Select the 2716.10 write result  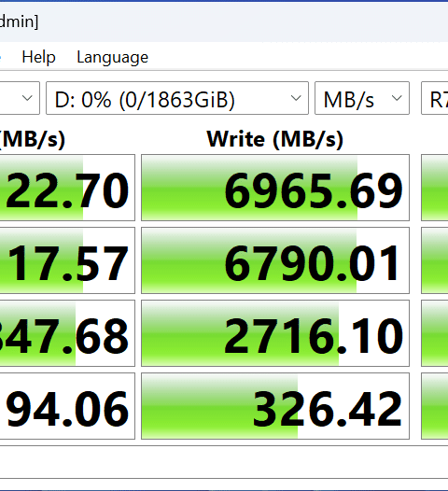275,333
